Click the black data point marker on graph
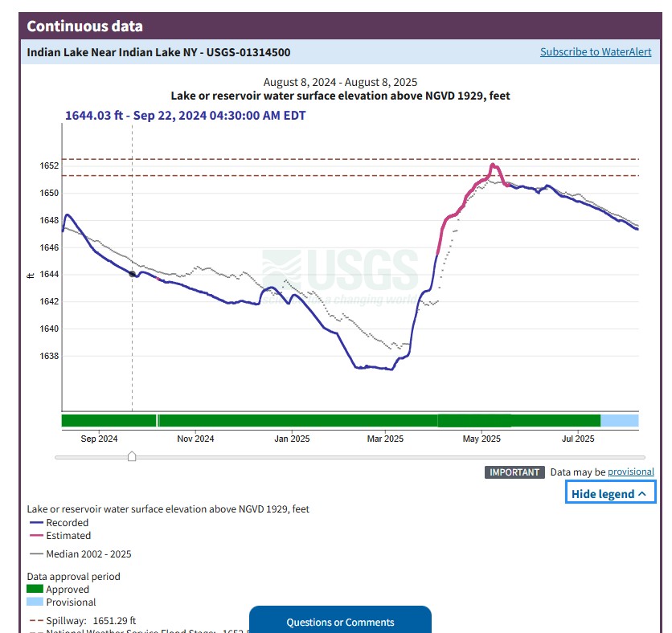 pyautogui.click(x=133, y=275)
